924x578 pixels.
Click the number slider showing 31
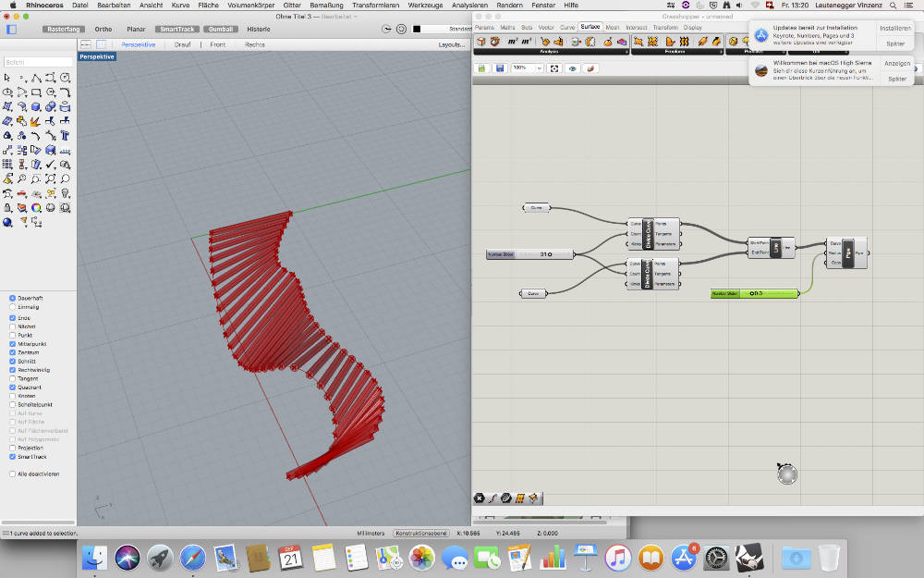tap(530, 254)
